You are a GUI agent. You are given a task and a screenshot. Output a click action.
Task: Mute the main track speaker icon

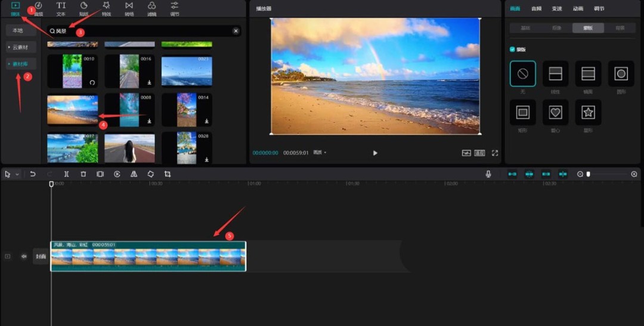pyautogui.click(x=24, y=256)
